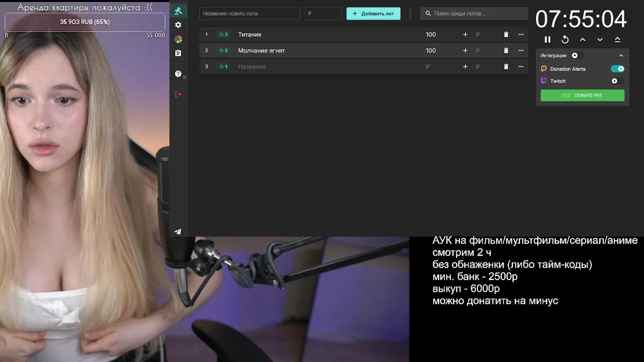Enable the Twitch integration toggle
The image size is (644, 362).
(617, 81)
